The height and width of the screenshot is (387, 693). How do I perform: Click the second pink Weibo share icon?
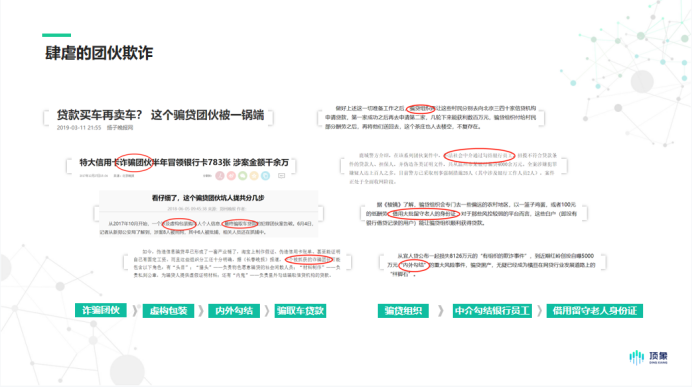tap(231, 176)
